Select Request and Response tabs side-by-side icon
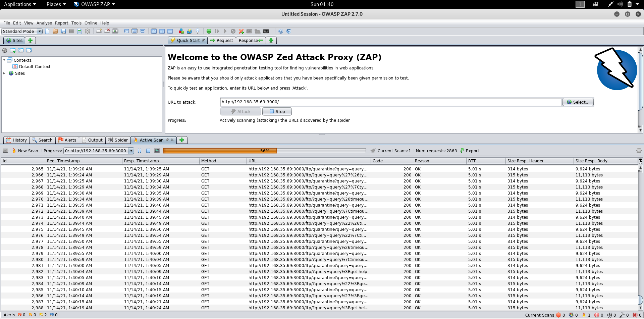 click(x=162, y=31)
